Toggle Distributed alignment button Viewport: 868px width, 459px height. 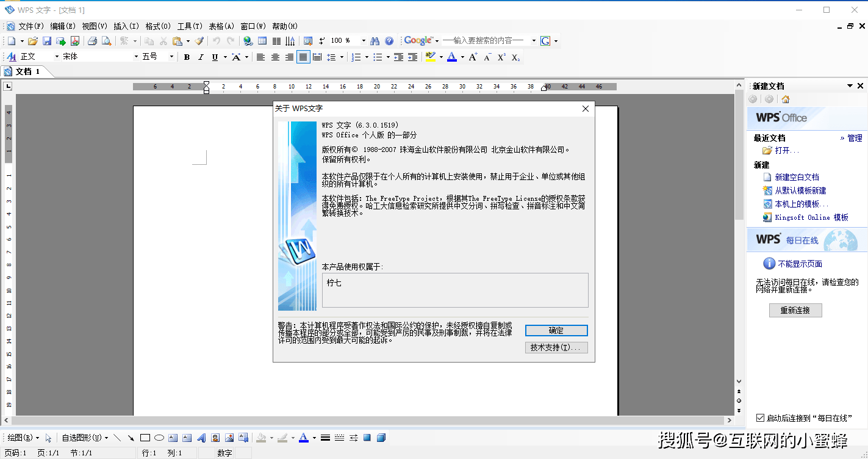click(x=317, y=57)
